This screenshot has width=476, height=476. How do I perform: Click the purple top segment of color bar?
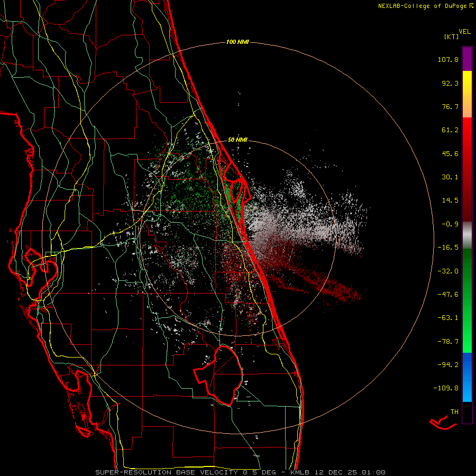(467, 59)
